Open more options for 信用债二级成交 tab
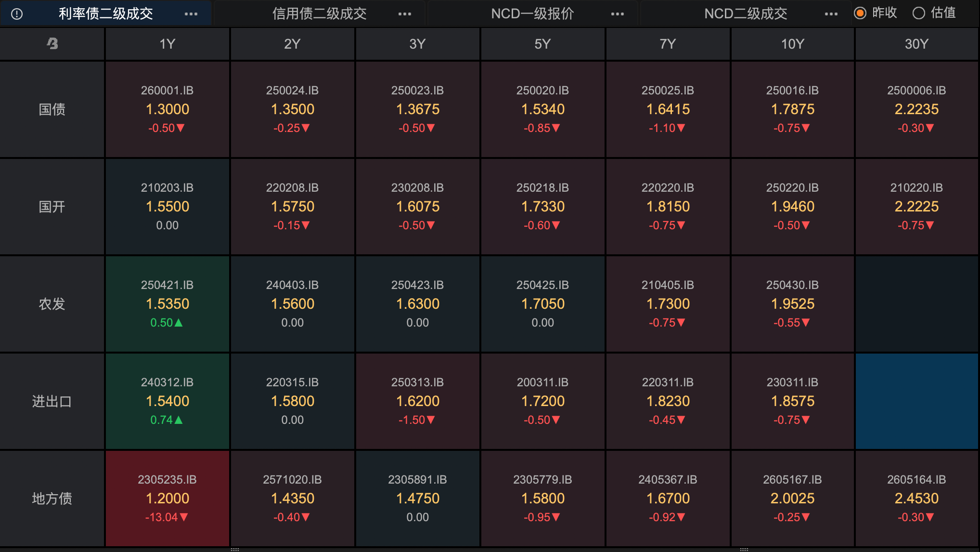Image resolution: width=980 pixels, height=552 pixels. coord(405,14)
